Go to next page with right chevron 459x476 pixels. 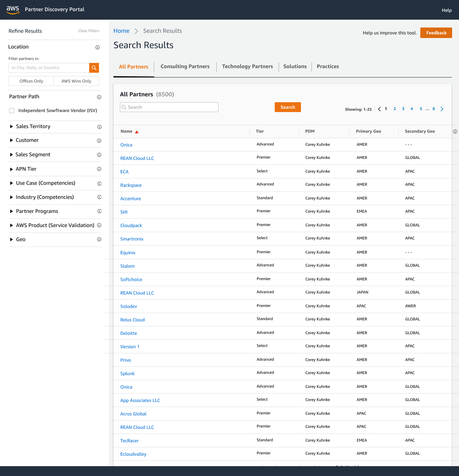442,109
